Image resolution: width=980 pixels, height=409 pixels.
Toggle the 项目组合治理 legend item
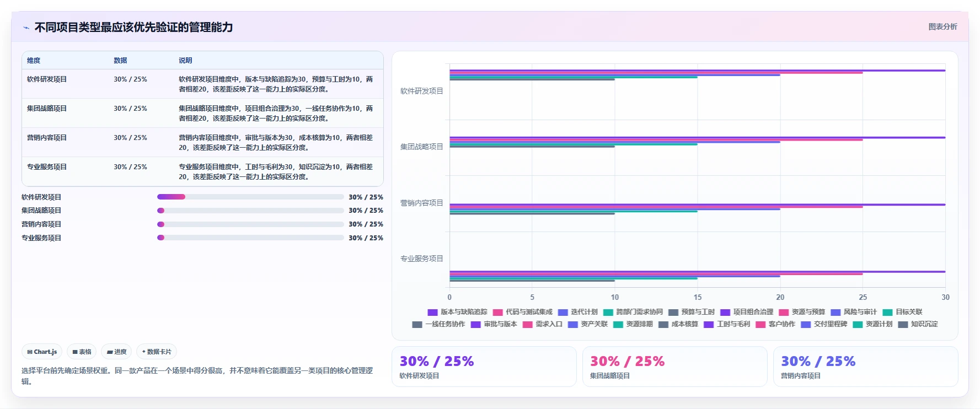tap(747, 312)
